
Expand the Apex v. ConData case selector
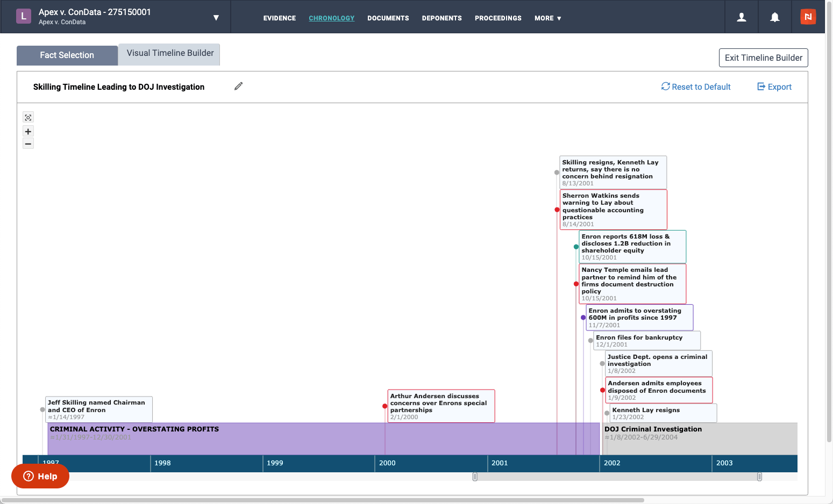216,17
